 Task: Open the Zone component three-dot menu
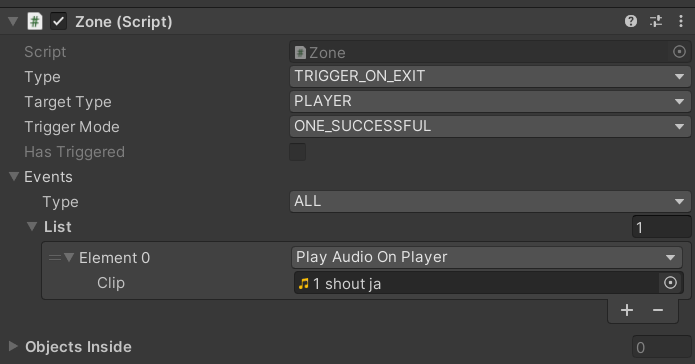[x=681, y=21]
